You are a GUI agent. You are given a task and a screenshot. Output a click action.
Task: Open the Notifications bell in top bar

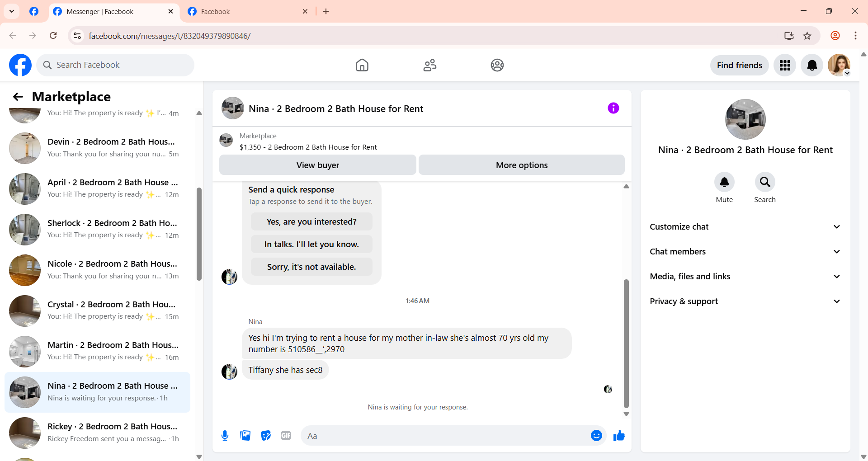click(x=812, y=66)
